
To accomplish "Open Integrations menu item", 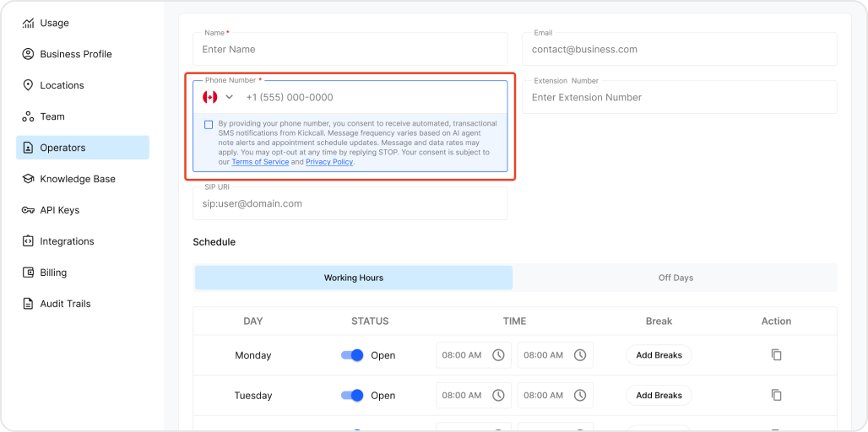I will pyautogui.click(x=83, y=241).
